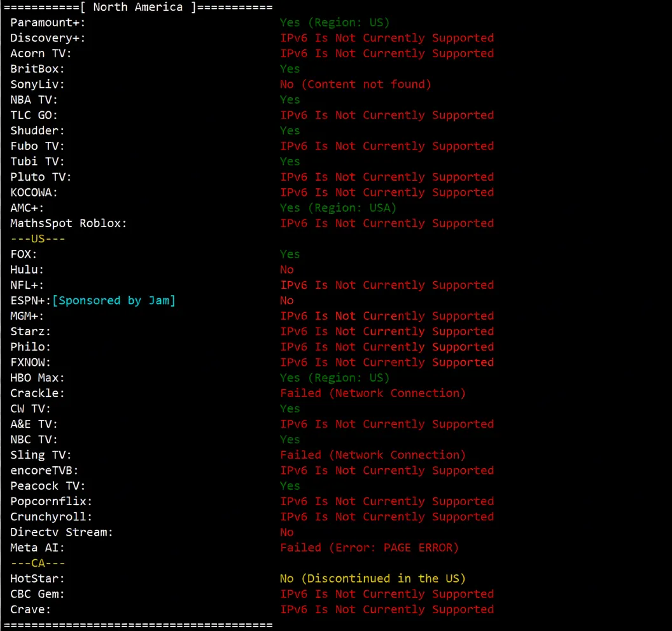Click the HotStar discontinued notice

(372, 578)
